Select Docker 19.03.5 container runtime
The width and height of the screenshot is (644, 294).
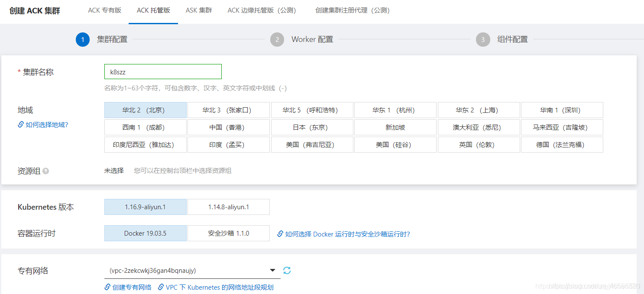pos(146,233)
